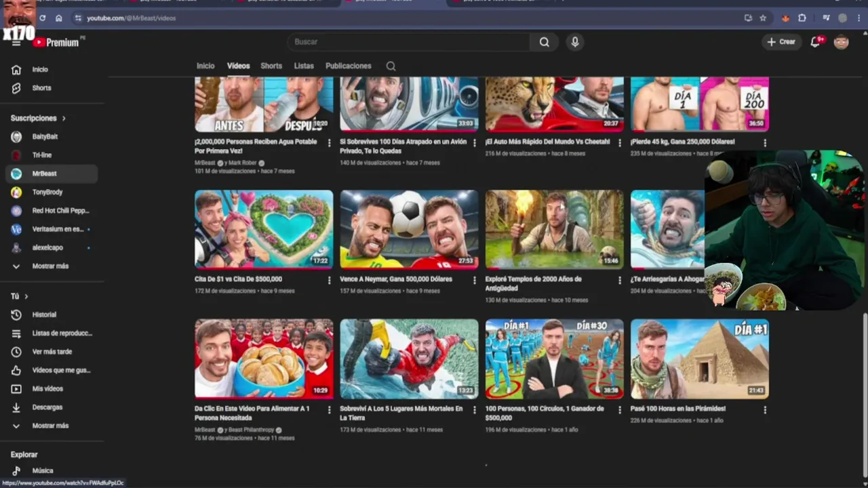The width and height of the screenshot is (868, 488).
Task: Bookmark this page with star icon
Action: click(763, 18)
